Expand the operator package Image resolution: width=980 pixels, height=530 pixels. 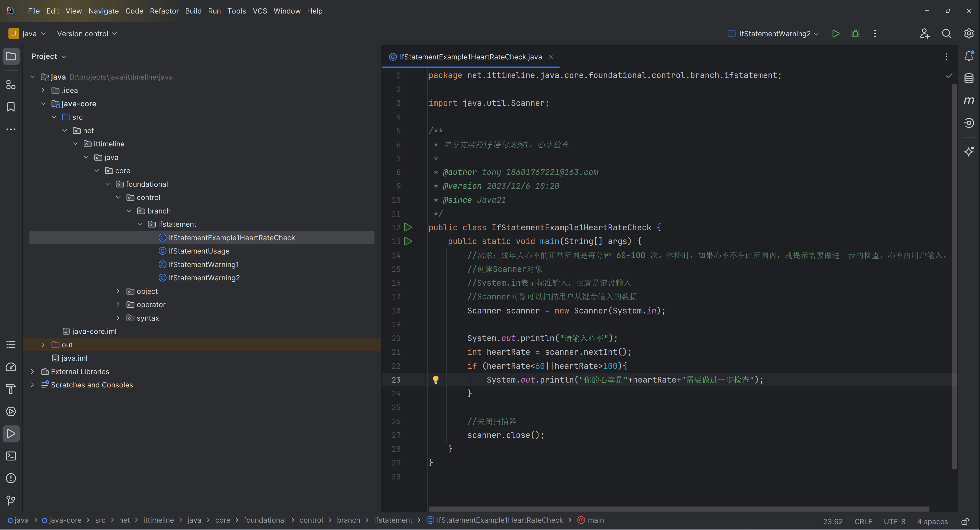click(118, 304)
